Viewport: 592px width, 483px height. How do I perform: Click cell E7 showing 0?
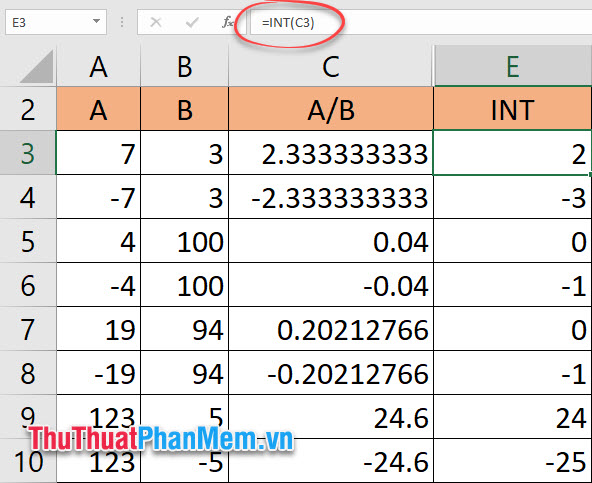coord(513,329)
